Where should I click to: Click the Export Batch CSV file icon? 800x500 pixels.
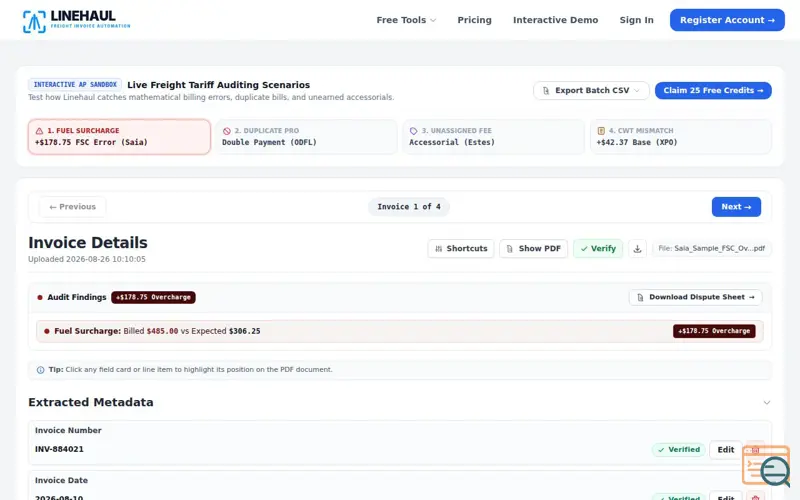[x=546, y=90]
